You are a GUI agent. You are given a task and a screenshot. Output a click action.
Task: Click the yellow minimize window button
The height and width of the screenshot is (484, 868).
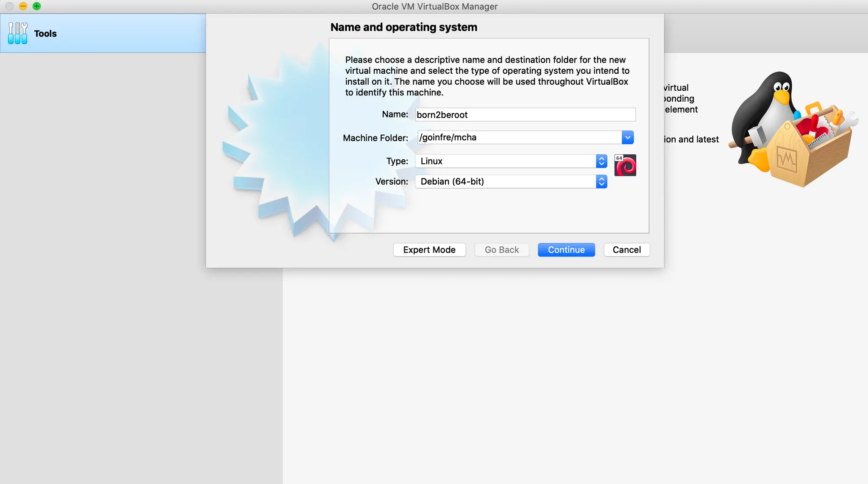coord(23,6)
